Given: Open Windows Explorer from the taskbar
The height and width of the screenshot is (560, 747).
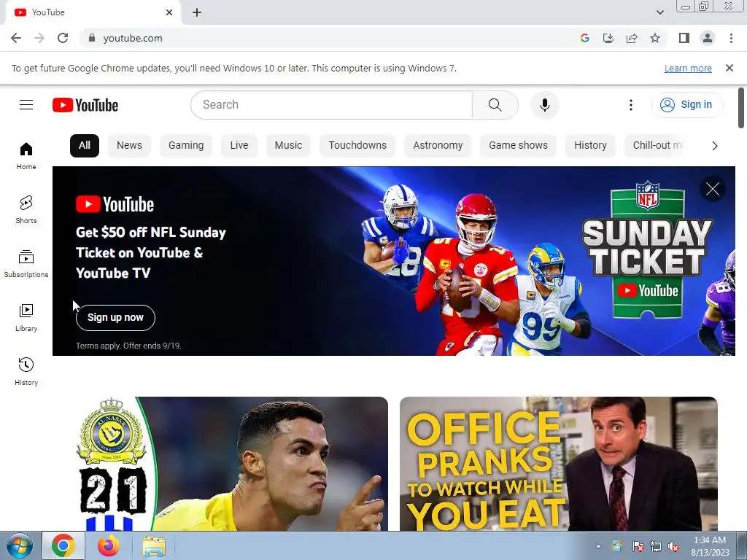Looking at the screenshot, I should (x=154, y=545).
